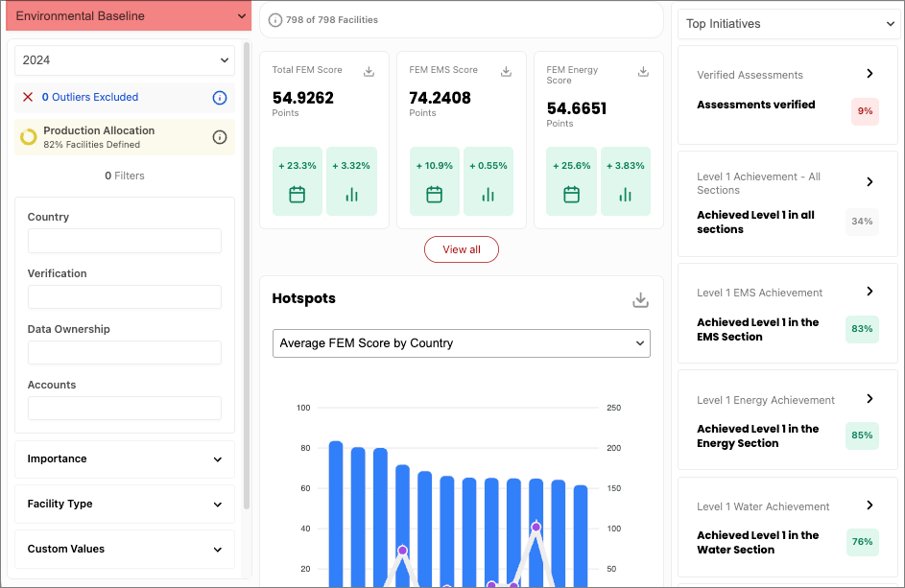The width and height of the screenshot is (905, 588).
Task: Click the 34% all sections badge
Action: (862, 222)
